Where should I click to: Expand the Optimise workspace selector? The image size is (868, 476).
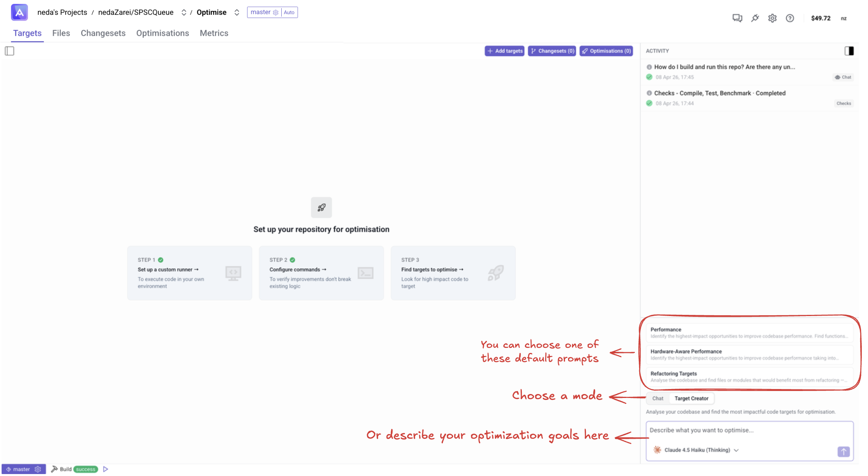(237, 12)
